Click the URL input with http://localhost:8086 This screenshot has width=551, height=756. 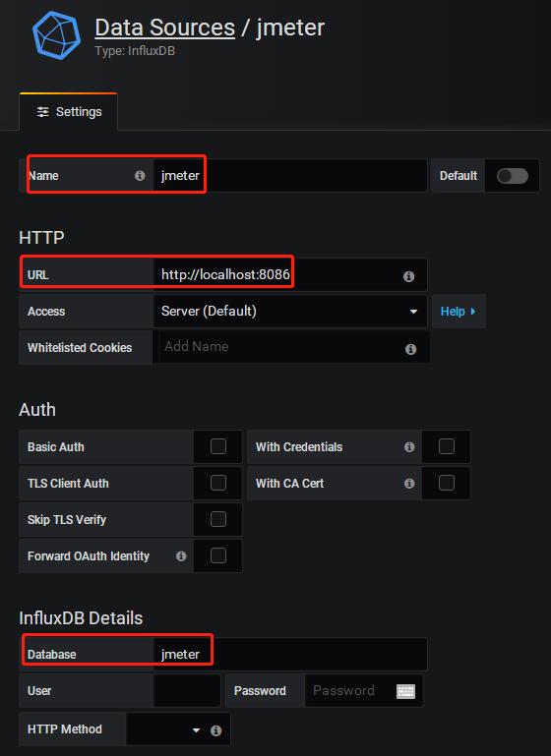290,275
